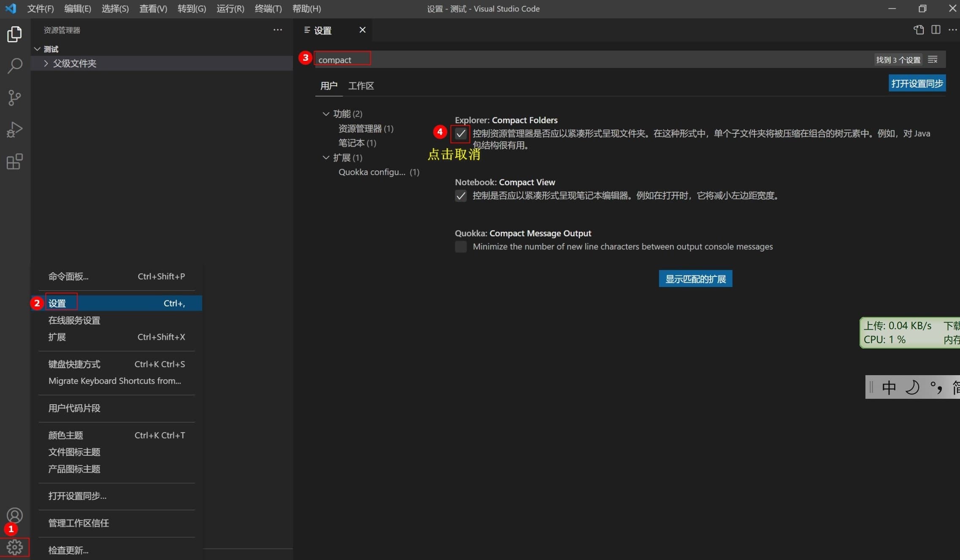The image size is (960, 560).
Task: Open the 编辑(E) menu
Action: pos(78,8)
